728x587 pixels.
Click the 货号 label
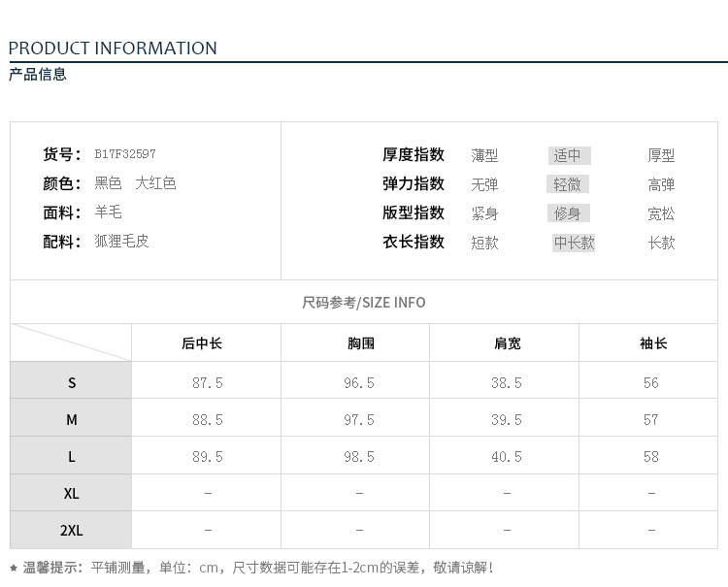(62, 154)
